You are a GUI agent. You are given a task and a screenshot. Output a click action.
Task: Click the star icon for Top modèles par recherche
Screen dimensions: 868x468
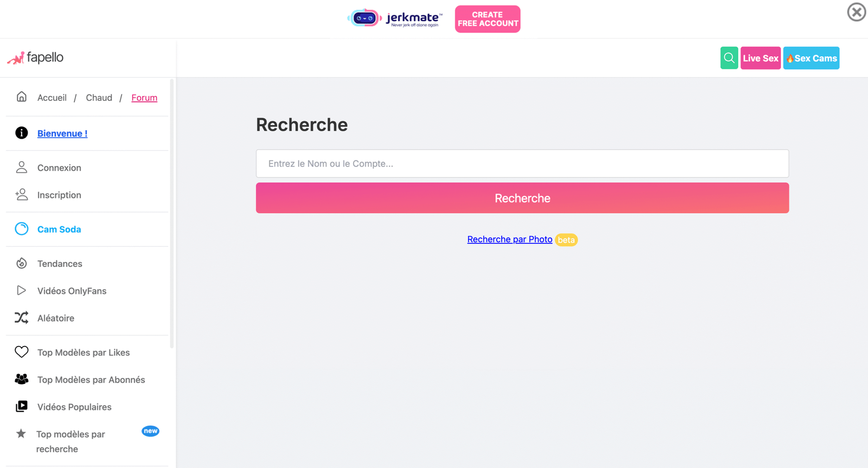point(21,433)
